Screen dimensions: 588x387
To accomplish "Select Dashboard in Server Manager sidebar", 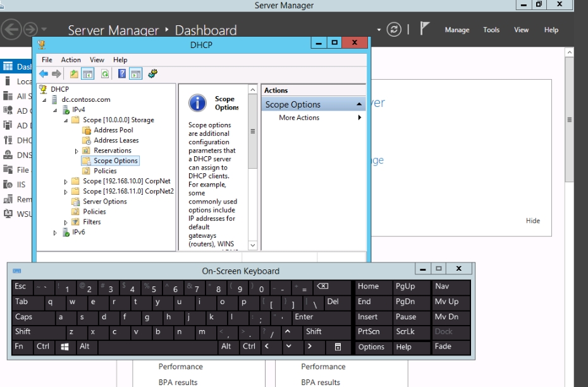I will tap(16, 67).
